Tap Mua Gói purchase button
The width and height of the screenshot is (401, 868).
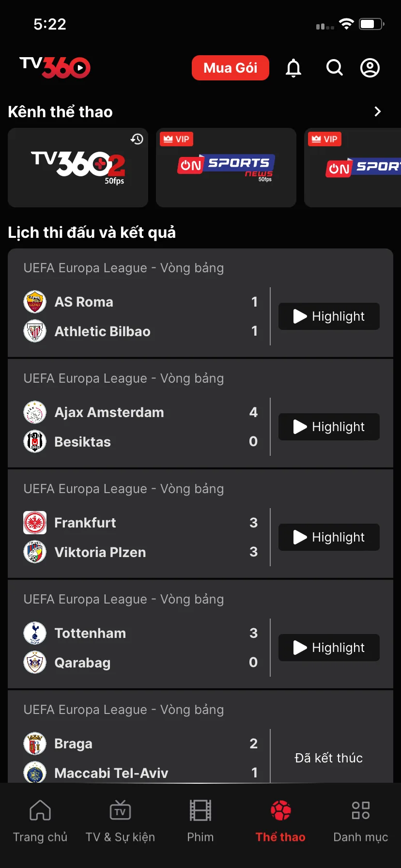point(231,68)
